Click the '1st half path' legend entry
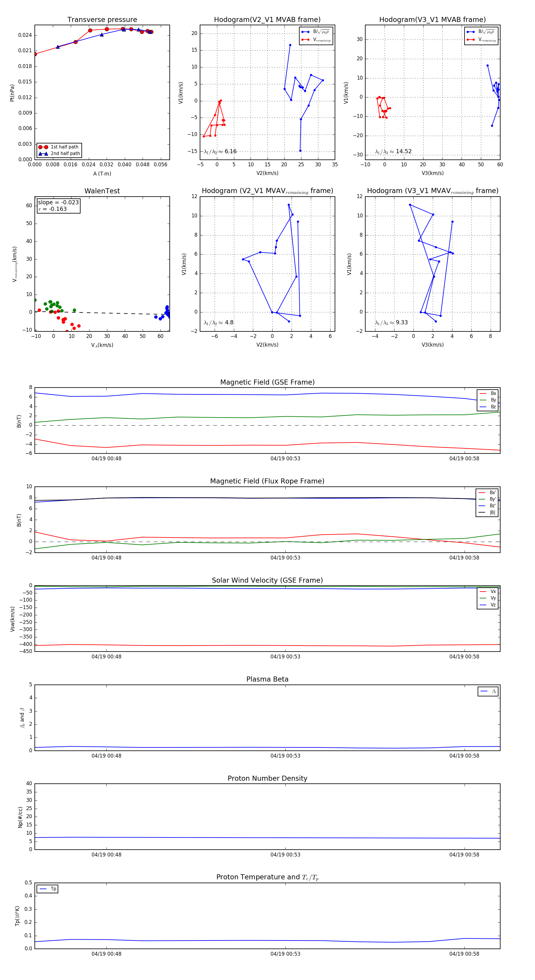Screen dimensions: 535x980 [59, 147]
